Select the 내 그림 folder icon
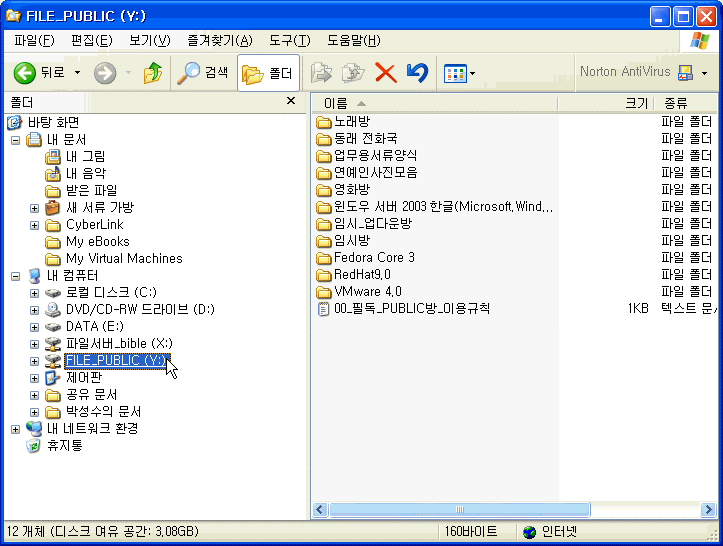The height and width of the screenshot is (546, 723). tap(53, 157)
